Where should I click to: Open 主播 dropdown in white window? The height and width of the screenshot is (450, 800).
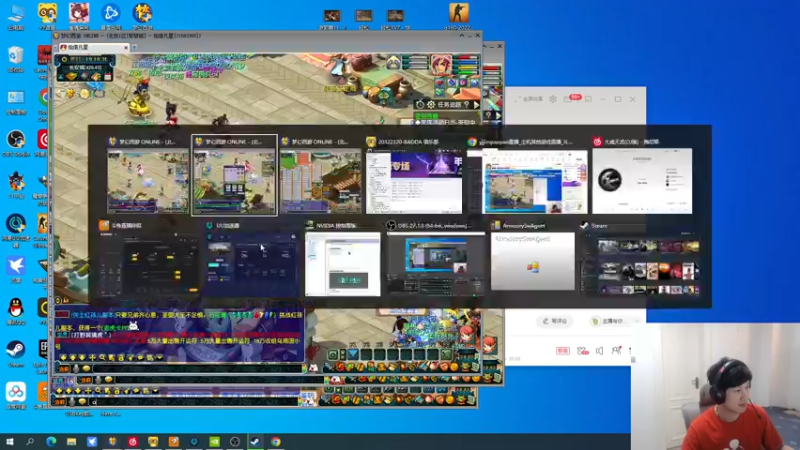click(x=614, y=321)
